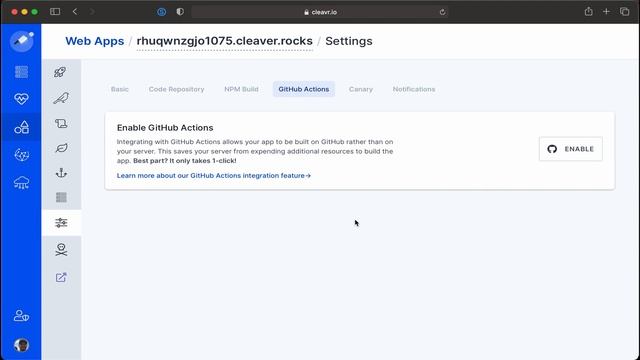Open the external link edit icon

pyautogui.click(x=61, y=278)
